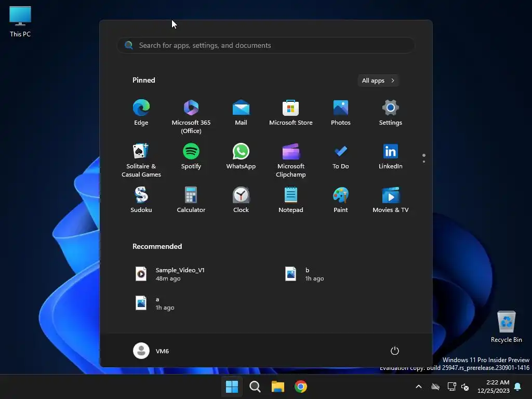Launch Microsoft Clipchamp
The height and width of the screenshot is (399, 532).
pyautogui.click(x=291, y=160)
